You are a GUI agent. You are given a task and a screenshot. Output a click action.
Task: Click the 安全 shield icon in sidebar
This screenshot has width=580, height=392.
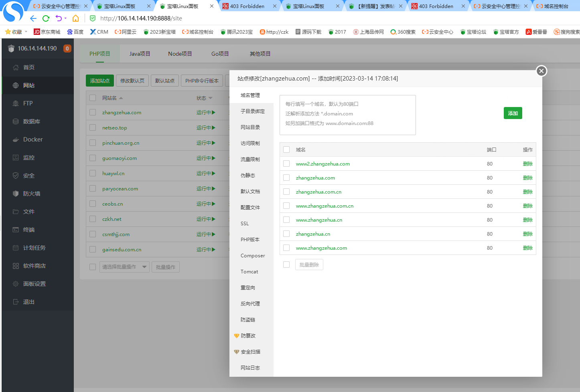pyautogui.click(x=16, y=176)
